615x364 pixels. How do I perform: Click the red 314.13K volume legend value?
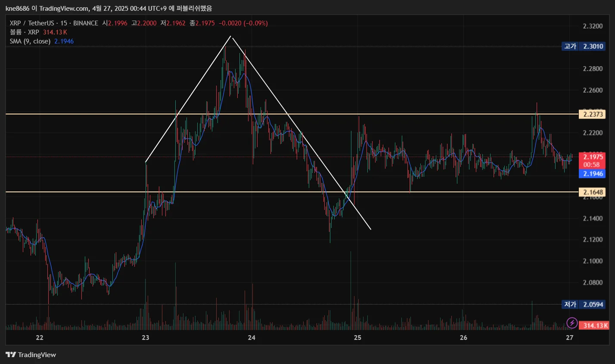pyautogui.click(x=55, y=32)
